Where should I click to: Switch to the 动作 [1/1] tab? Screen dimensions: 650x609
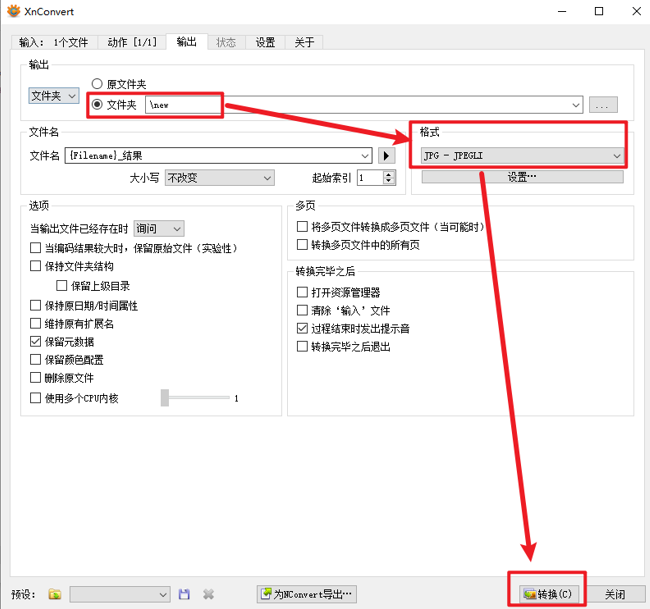point(132,42)
